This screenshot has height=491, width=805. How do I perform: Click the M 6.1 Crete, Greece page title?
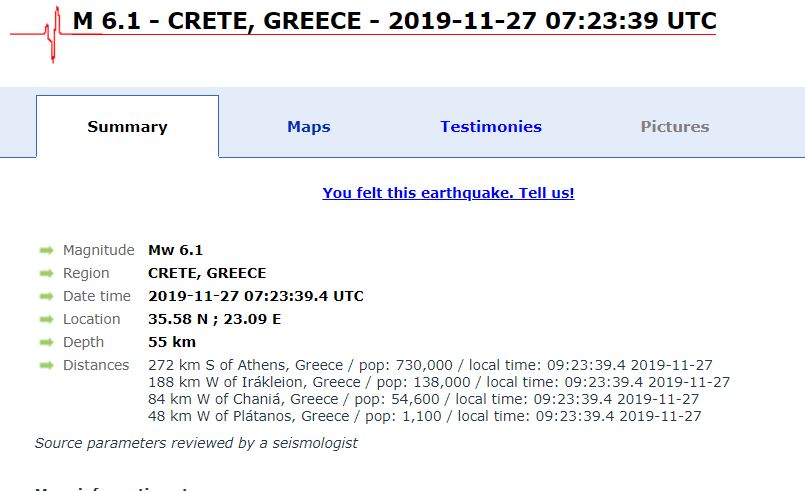coord(394,21)
